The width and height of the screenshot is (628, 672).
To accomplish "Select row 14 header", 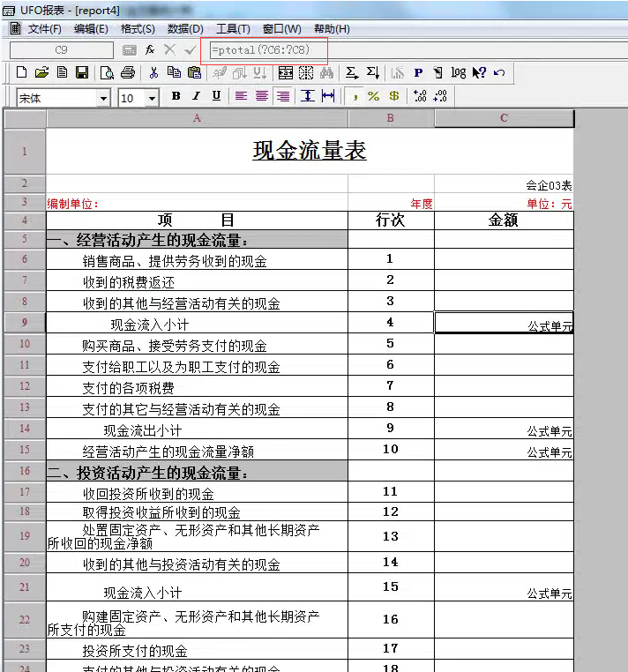I will click(x=25, y=428).
